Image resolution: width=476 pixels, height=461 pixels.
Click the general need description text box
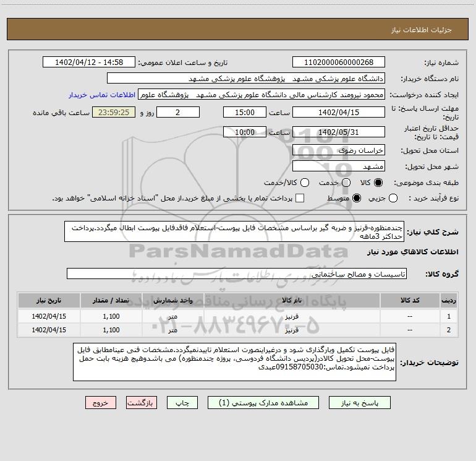pos(234,232)
